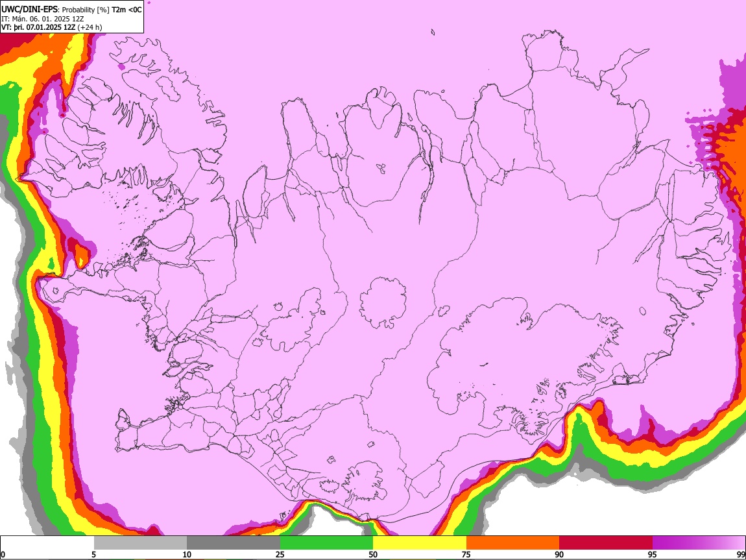Select the yellow 50–75 legend color
Viewport: 746px width, 560px height.
pyautogui.click(x=420, y=542)
